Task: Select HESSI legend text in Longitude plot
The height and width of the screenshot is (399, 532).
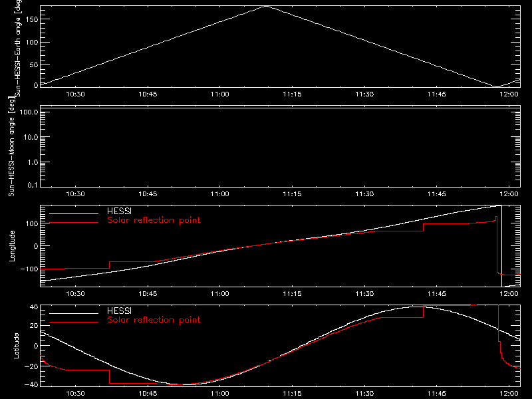Action: [119, 211]
